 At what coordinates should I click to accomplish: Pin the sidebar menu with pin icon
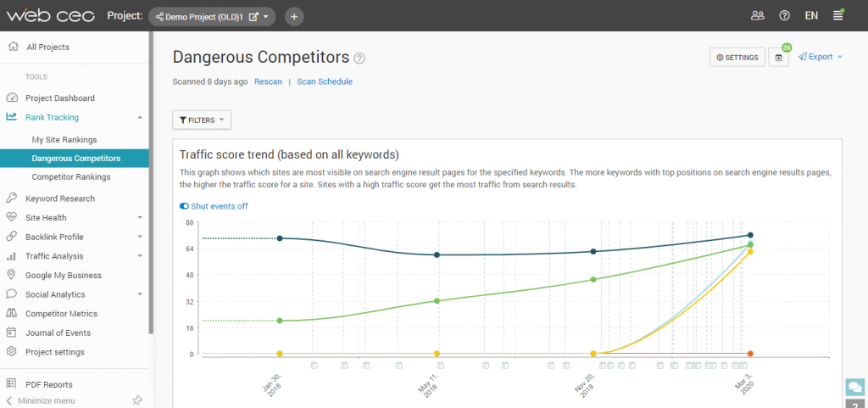136,400
